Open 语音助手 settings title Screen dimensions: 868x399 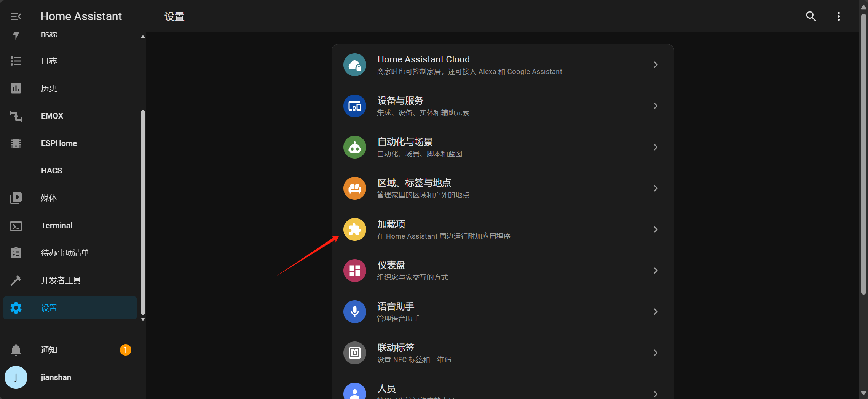pos(396,306)
